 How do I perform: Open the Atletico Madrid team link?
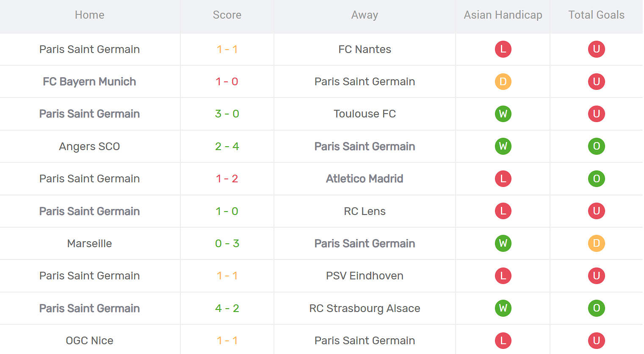(365, 178)
